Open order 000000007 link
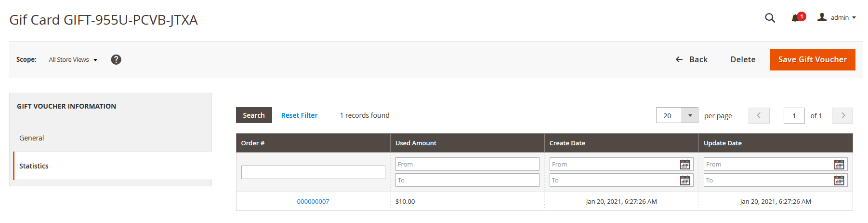The image size is (868, 223). click(313, 202)
